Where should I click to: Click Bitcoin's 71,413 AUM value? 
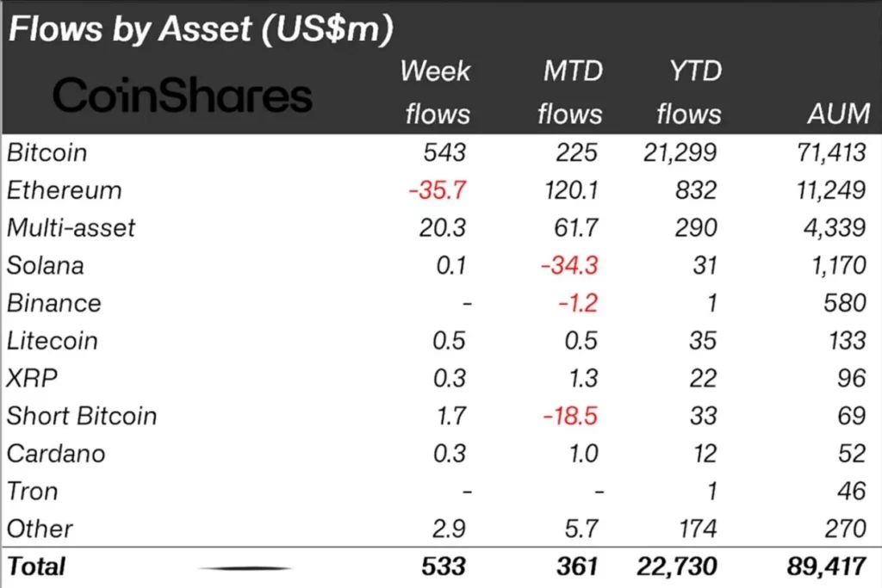pos(831,153)
